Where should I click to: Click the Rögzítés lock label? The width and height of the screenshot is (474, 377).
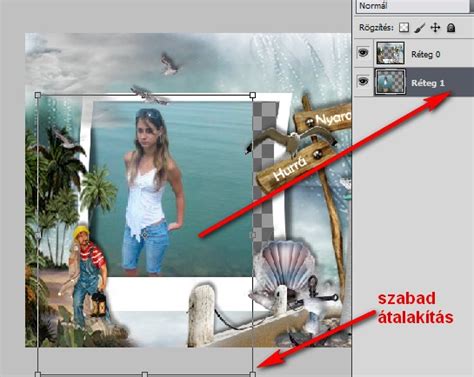pos(376,28)
